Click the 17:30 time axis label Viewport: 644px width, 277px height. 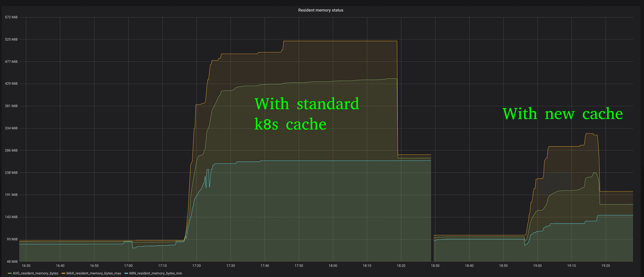231,266
